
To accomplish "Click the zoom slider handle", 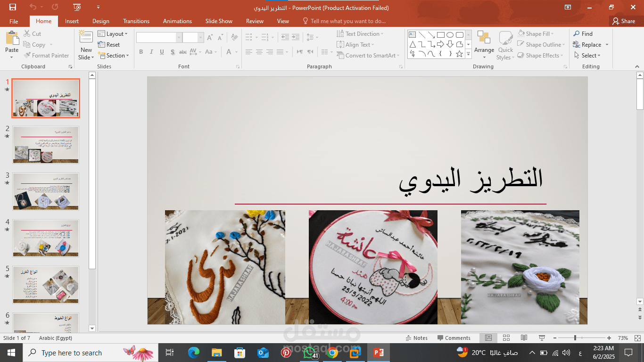I will 575,338.
